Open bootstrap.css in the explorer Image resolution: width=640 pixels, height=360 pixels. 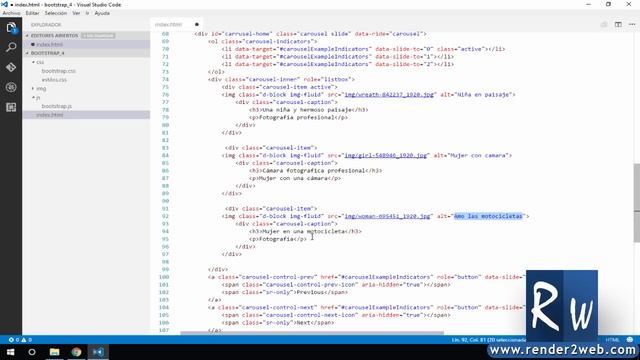[58, 71]
